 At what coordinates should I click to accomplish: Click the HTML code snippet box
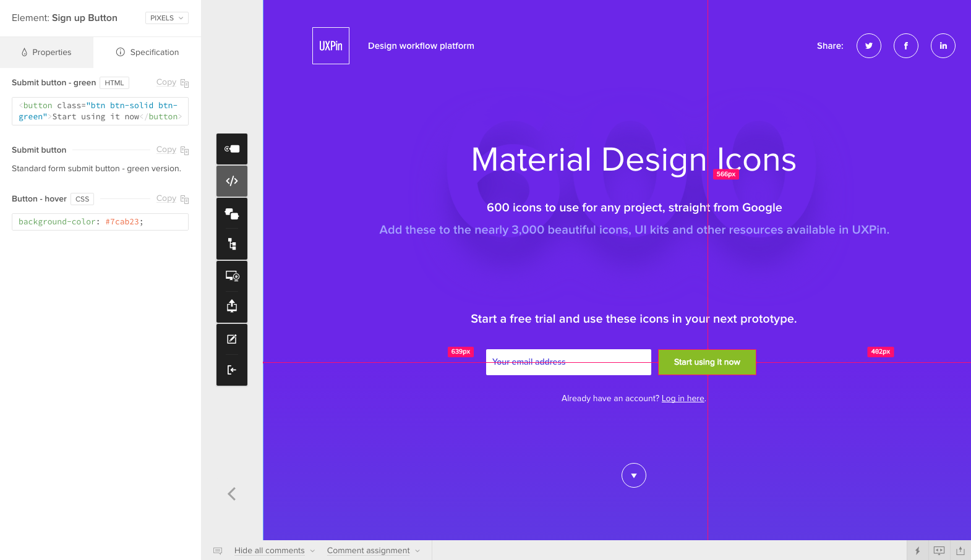(x=100, y=111)
